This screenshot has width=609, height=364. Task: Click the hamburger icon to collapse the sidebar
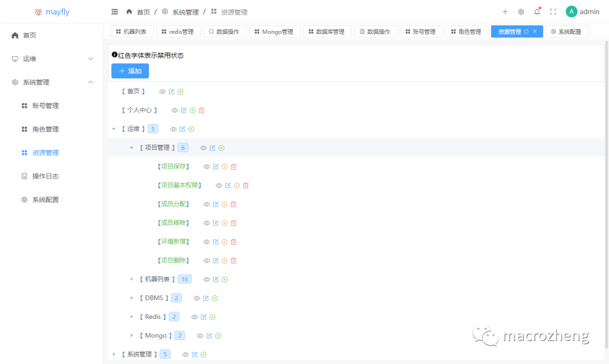[114, 11]
